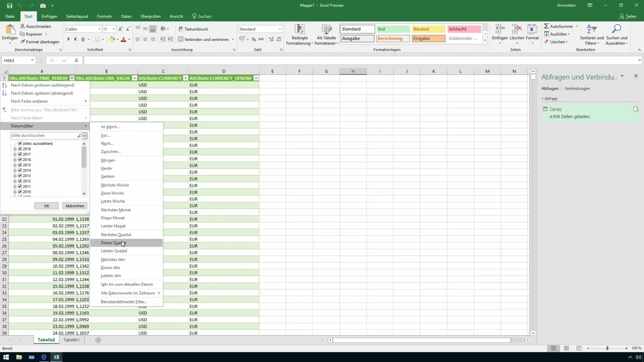Uncheck the 2015 year checkbox

pos(20,165)
